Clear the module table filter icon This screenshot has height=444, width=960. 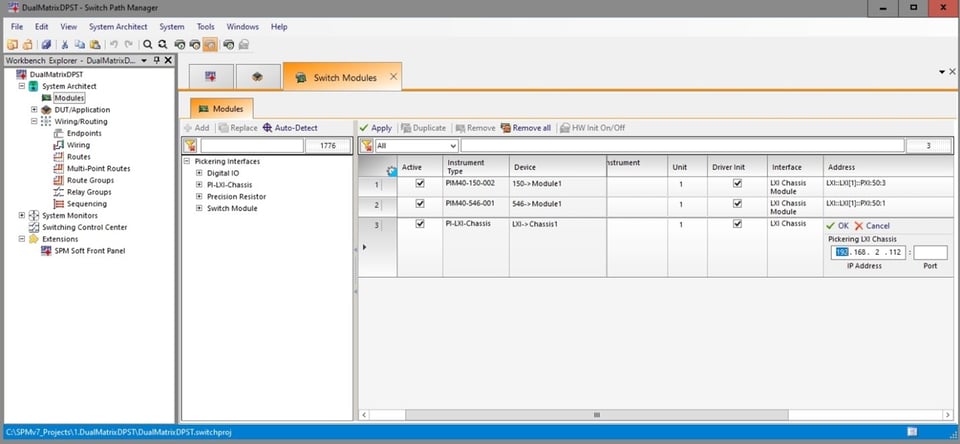point(366,146)
